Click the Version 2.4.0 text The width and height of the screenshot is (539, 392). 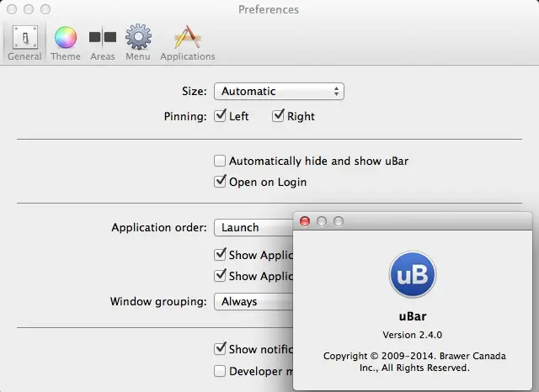pos(413,335)
